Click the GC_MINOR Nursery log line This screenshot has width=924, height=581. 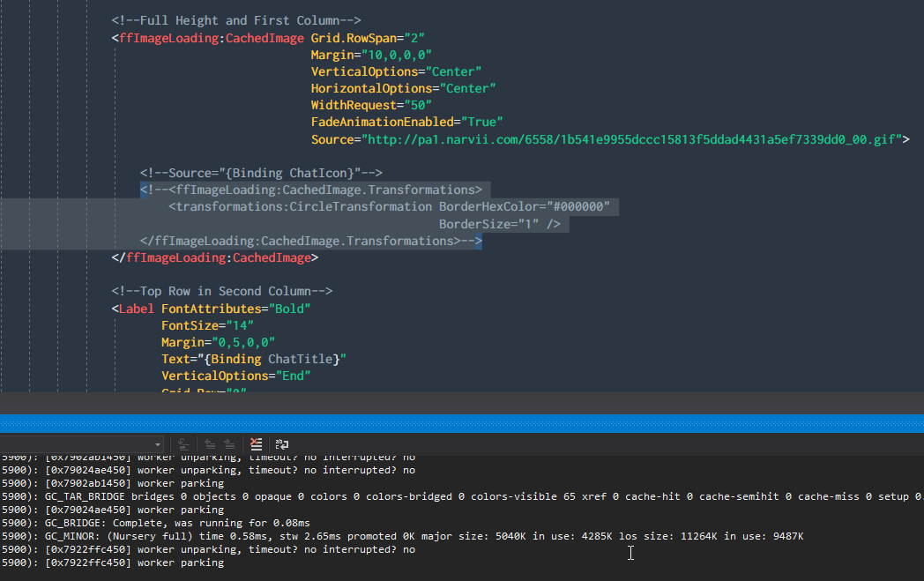(265, 535)
